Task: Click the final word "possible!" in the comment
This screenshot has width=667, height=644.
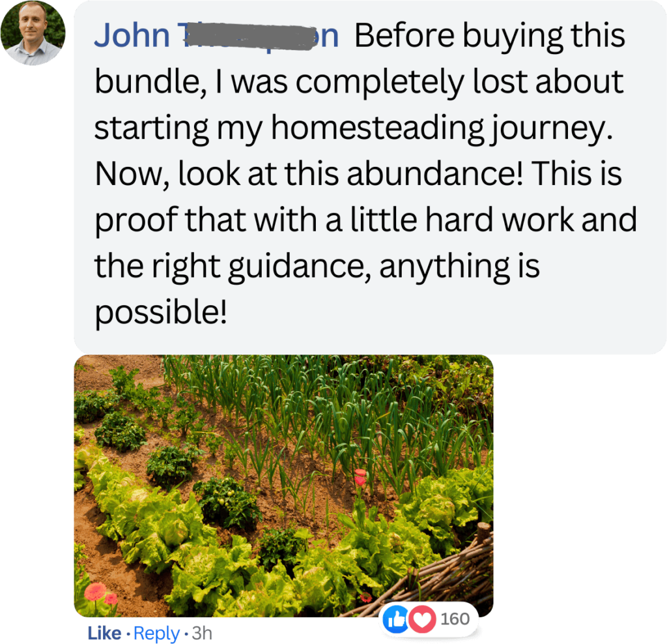Action: pyautogui.click(x=161, y=312)
